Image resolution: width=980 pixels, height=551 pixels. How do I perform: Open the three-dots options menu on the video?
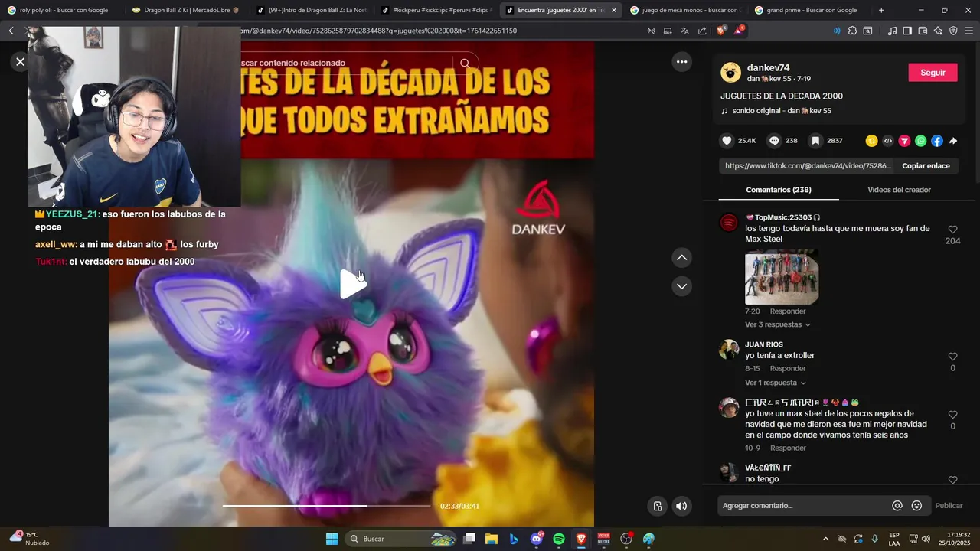point(681,62)
